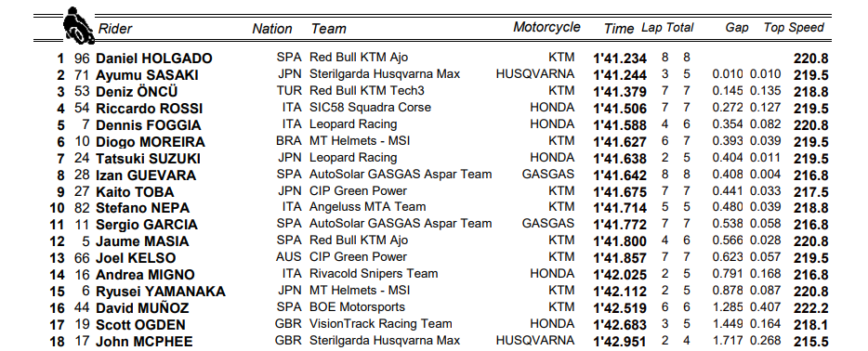Click team name SIC58 Squadra Corse
Image resolution: width=868 pixels, height=351 pixels.
[x=370, y=107]
